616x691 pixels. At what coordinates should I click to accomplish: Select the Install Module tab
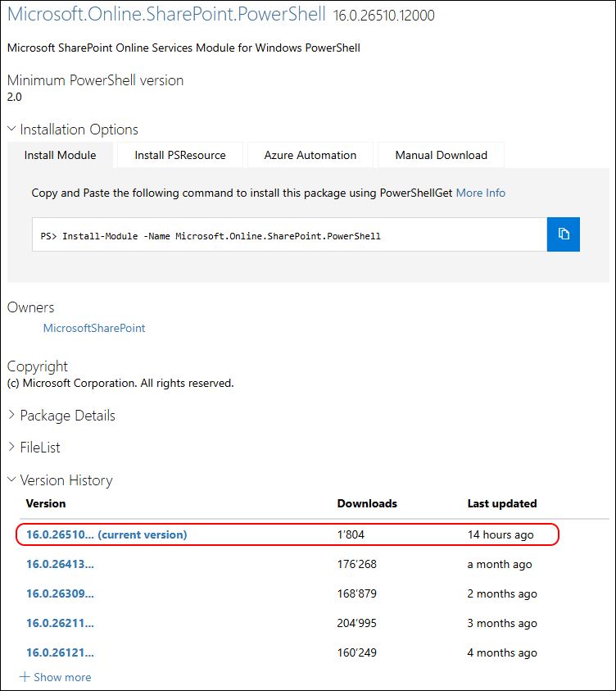60,155
